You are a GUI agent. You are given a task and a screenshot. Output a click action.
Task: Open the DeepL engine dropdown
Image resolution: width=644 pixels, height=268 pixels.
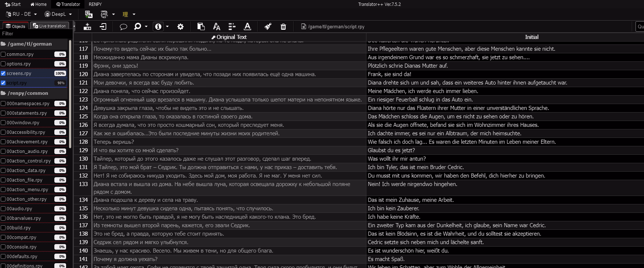tap(58, 14)
